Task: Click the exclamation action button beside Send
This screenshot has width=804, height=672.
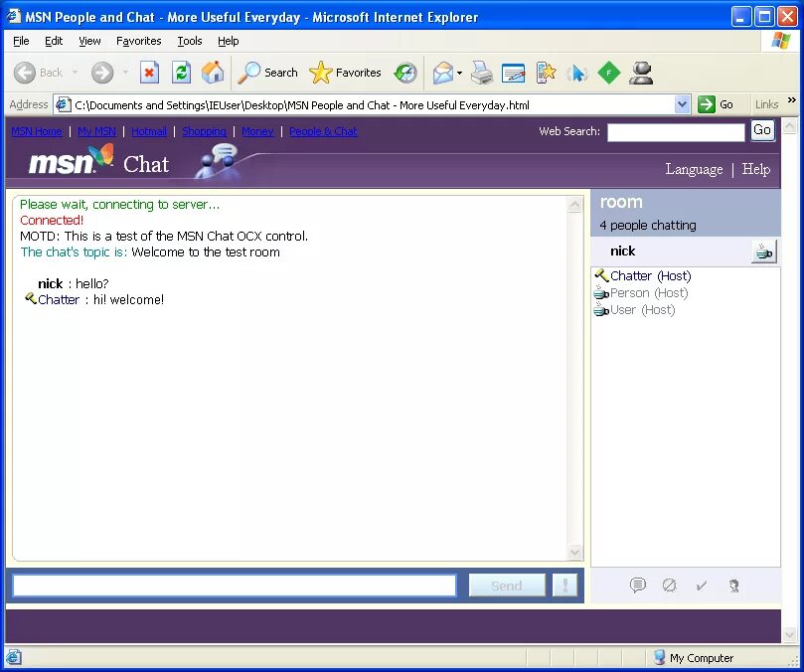Action: click(x=565, y=586)
